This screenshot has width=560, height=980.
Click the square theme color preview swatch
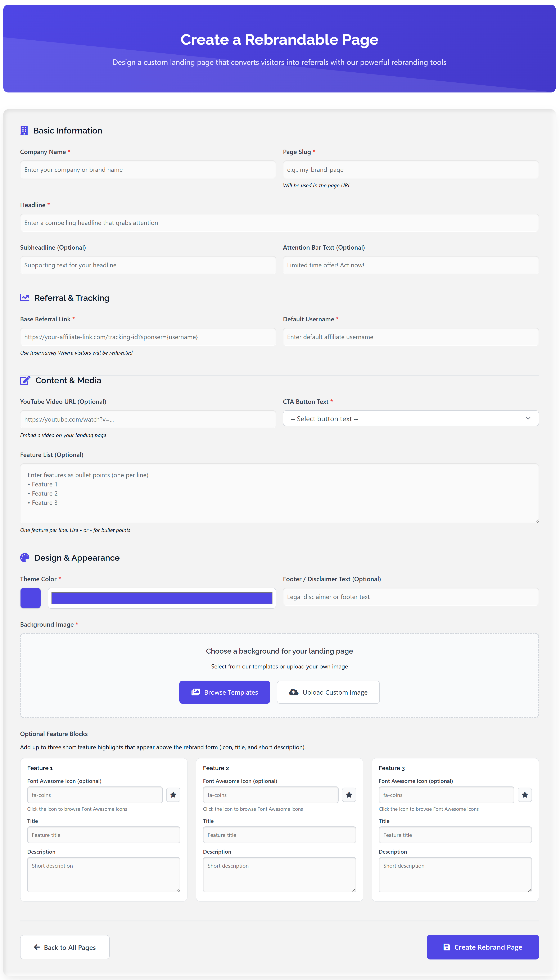30,598
